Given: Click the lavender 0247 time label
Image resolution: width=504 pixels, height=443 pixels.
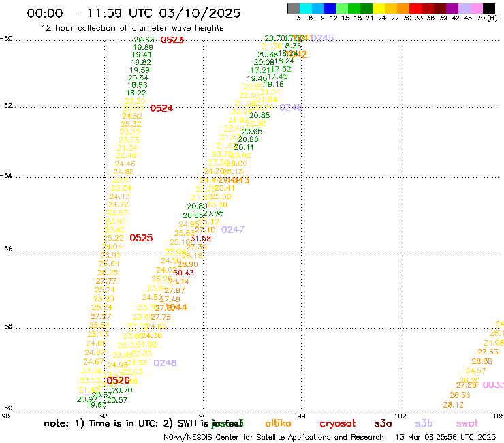Looking at the screenshot, I should click(x=233, y=230).
